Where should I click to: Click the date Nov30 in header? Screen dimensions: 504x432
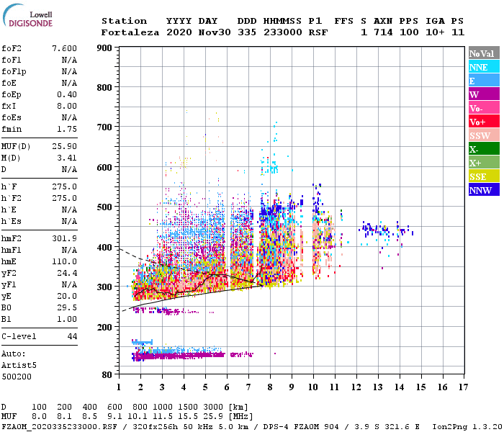pos(215,32)
